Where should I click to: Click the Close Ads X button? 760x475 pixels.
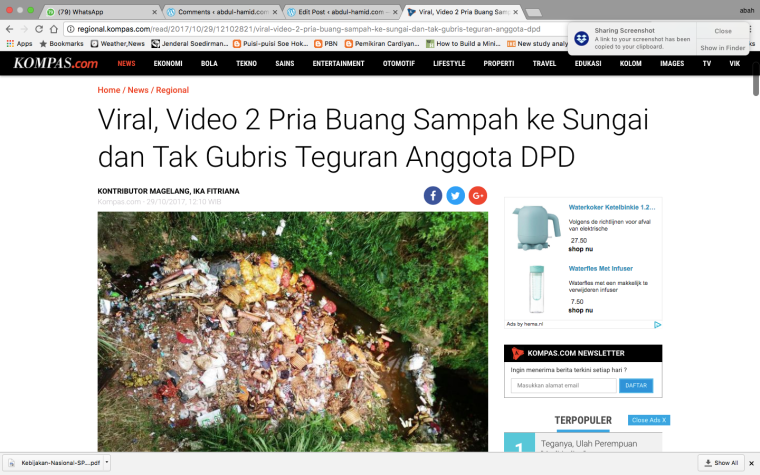pos(649,420)
